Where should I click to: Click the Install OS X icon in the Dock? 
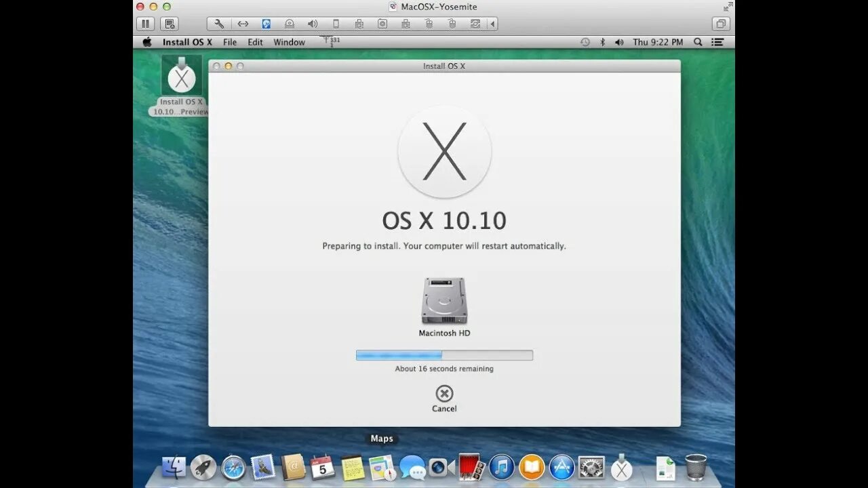(622, 467)
